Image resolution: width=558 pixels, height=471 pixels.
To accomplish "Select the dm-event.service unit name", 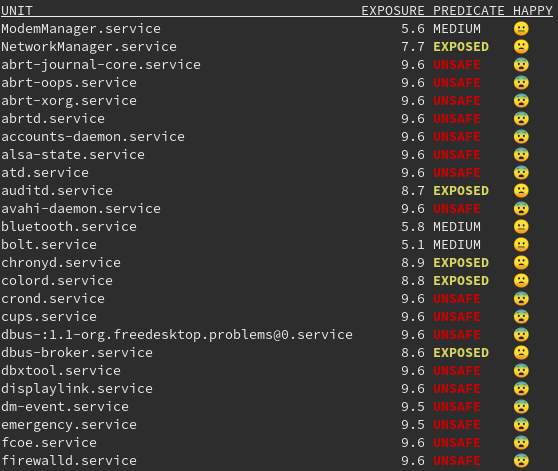I will [x=65, y=407].
